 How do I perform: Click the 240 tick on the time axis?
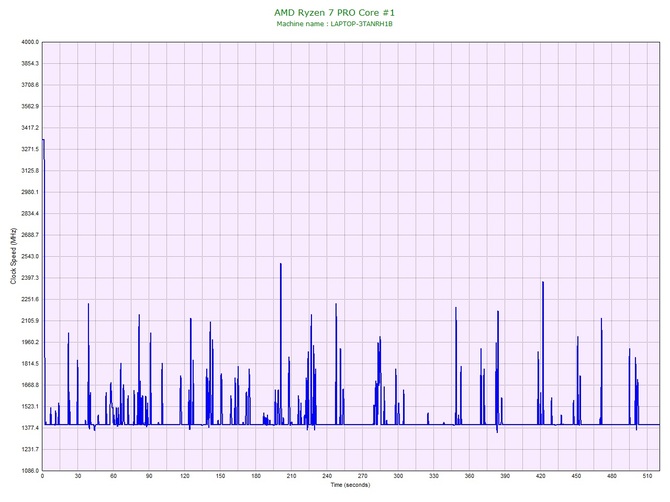(327, 476)
